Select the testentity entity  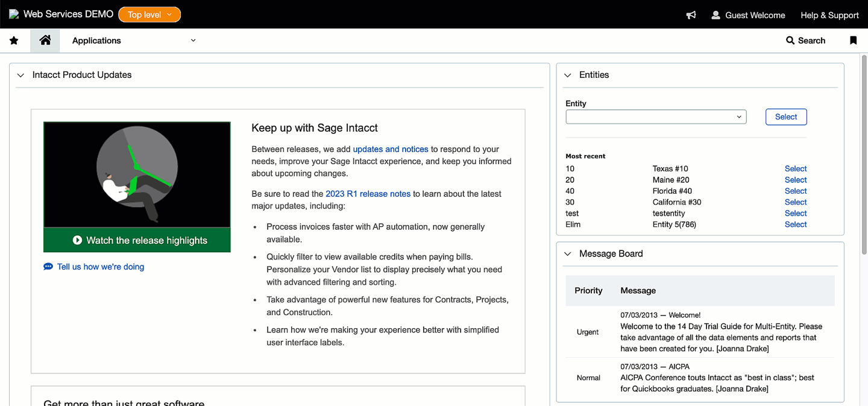pyautogui.click(x=796, y=214)
